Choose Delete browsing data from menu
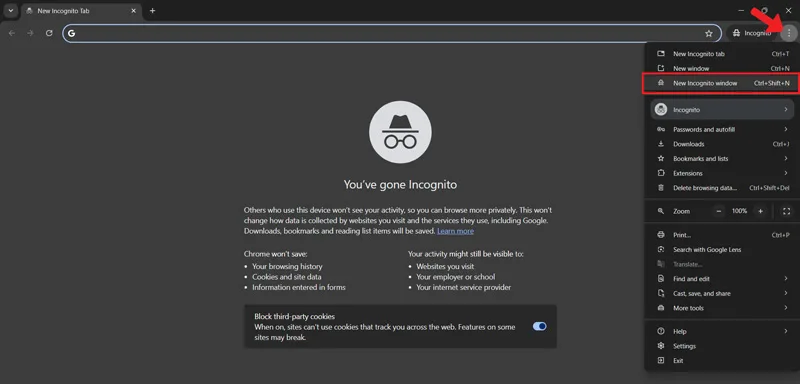The image size is (800, 384). click(722, 188)
